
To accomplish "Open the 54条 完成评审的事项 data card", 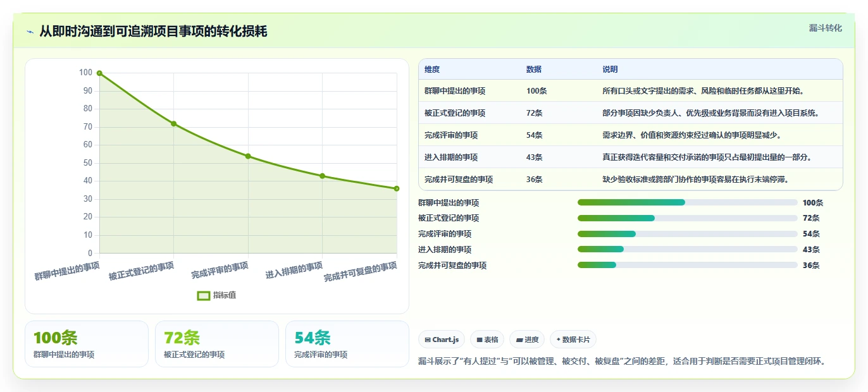I will tap(347, 344).
